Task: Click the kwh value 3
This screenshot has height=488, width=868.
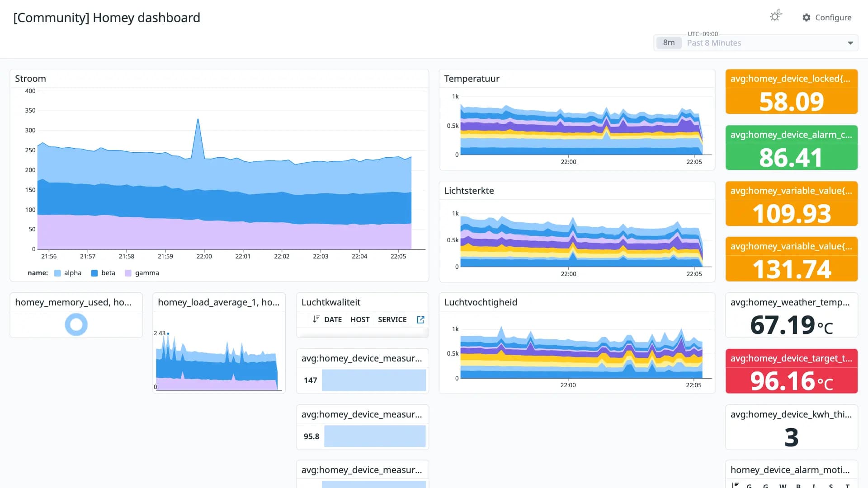Action: pos(792,437)
